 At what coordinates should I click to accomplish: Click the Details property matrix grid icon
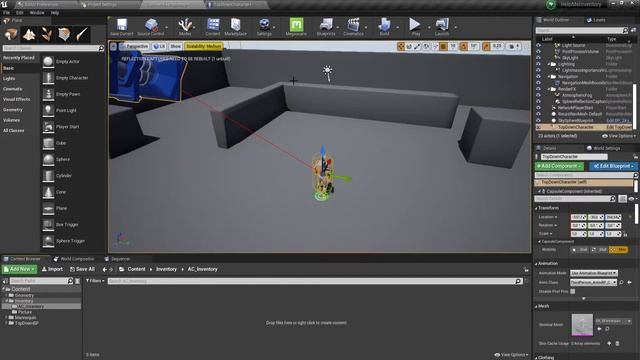click(x=622, y=199)
